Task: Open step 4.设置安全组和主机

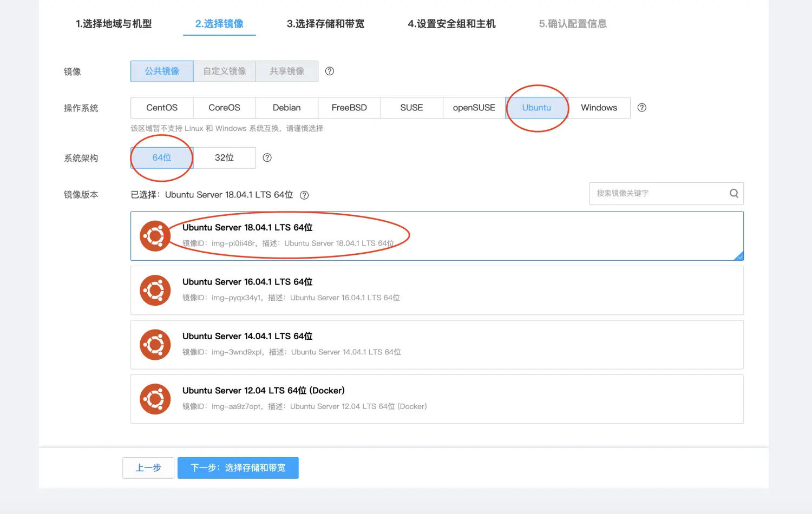Action: pos(451,24)
